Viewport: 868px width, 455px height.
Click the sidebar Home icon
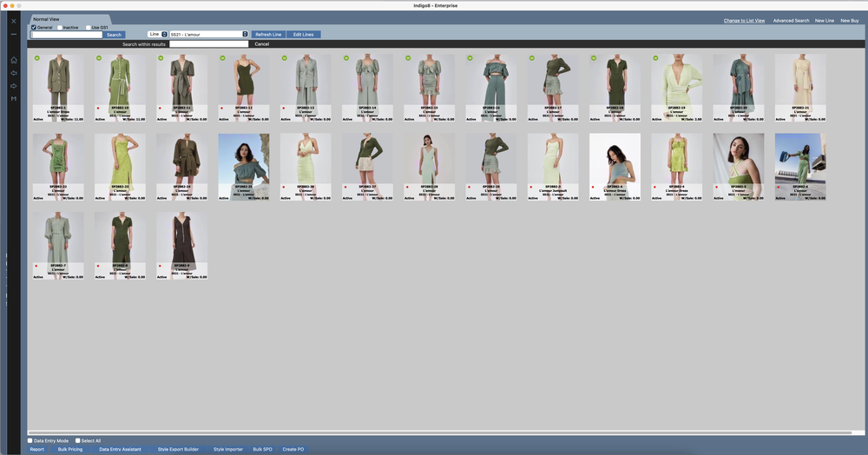point(14,60)
